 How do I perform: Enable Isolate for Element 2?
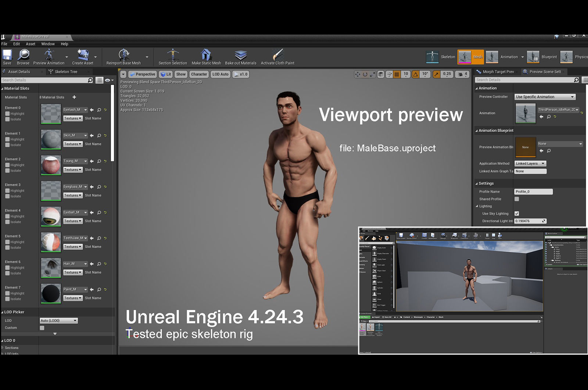7,171
